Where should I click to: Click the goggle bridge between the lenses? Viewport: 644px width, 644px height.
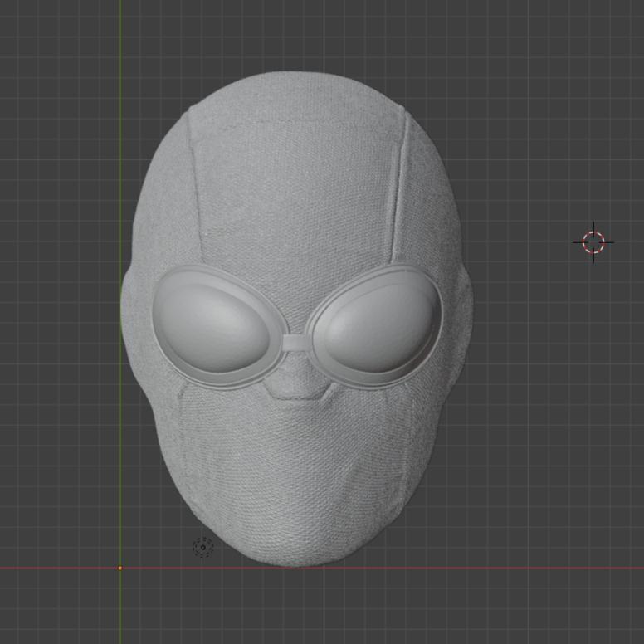click(295, 344)
